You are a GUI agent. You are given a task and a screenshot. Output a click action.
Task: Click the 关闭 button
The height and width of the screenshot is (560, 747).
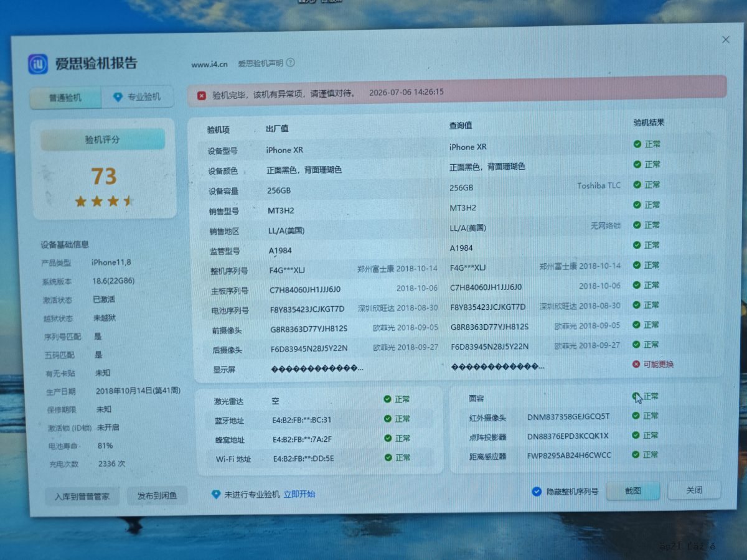(x=695, y=490)
